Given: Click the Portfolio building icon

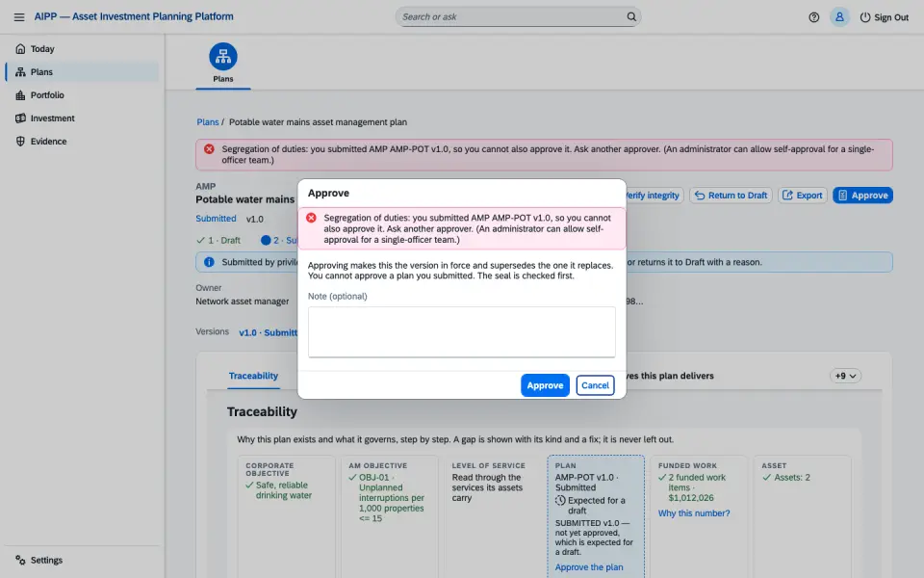Looking at the screenshot, I should (20, 95).
